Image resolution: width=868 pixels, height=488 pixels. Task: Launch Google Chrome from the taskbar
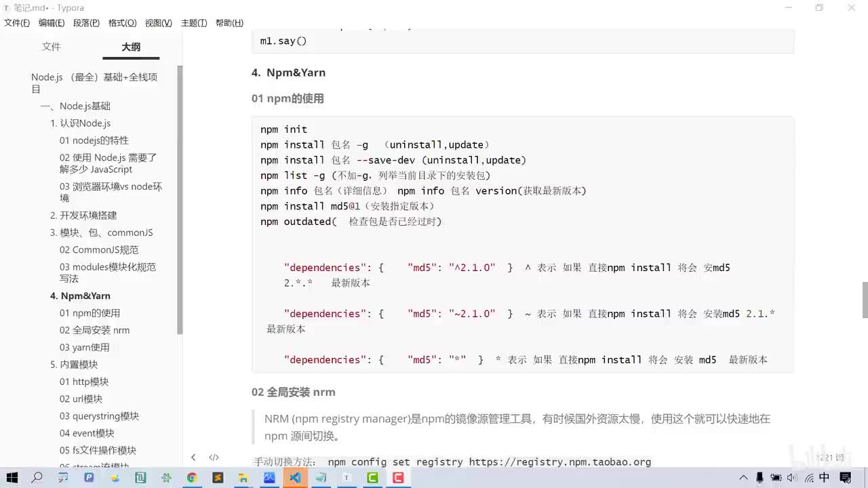[192, 478]
